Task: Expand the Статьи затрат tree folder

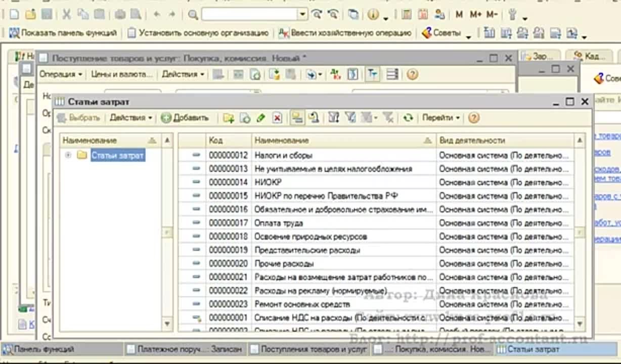Action: click(68, 155)
